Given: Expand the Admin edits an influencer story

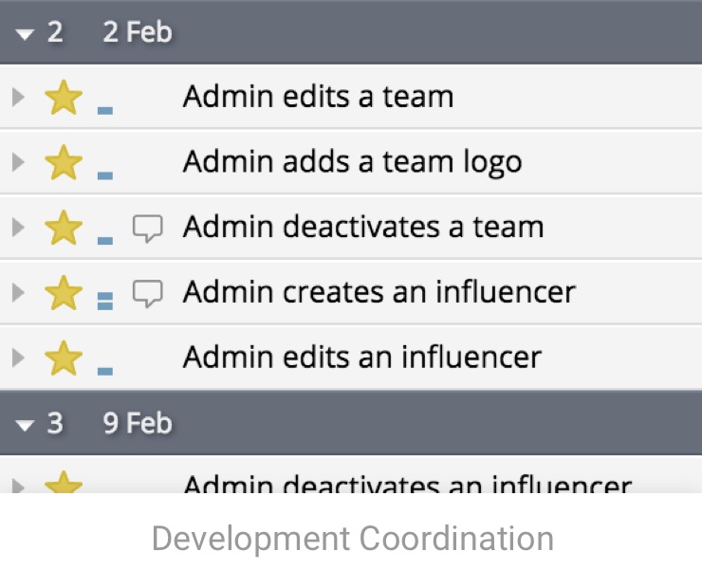Looking at the screenshot, I should 16,358.
